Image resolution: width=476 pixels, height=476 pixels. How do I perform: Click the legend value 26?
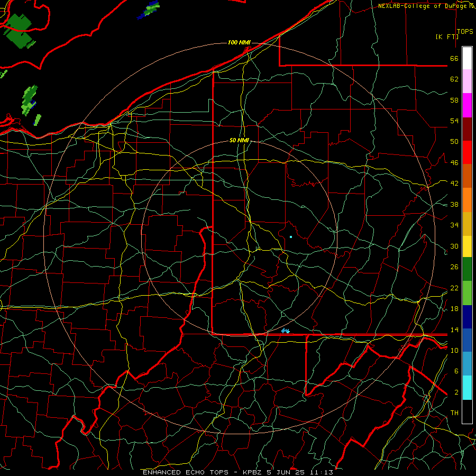(454, 267)
